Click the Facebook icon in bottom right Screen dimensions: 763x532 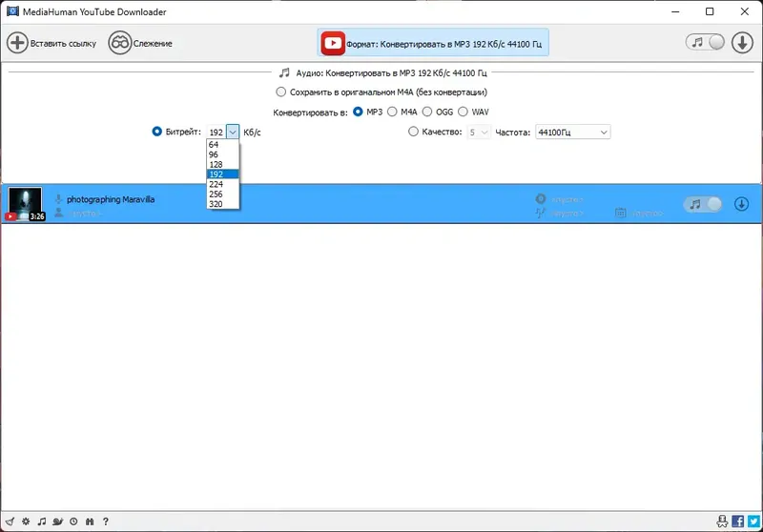coord(737,522)
